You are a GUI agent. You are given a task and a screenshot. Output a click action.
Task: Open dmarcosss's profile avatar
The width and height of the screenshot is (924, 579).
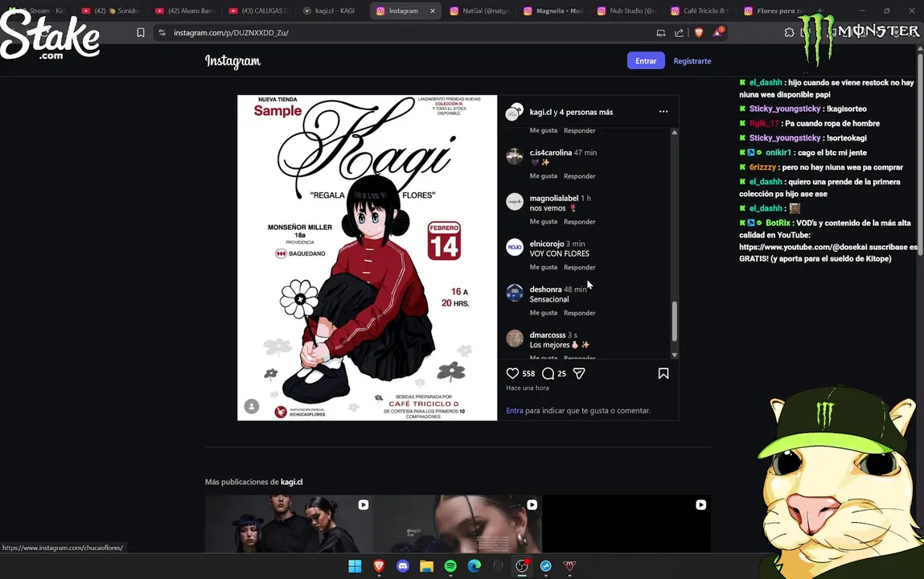[515, 338]
